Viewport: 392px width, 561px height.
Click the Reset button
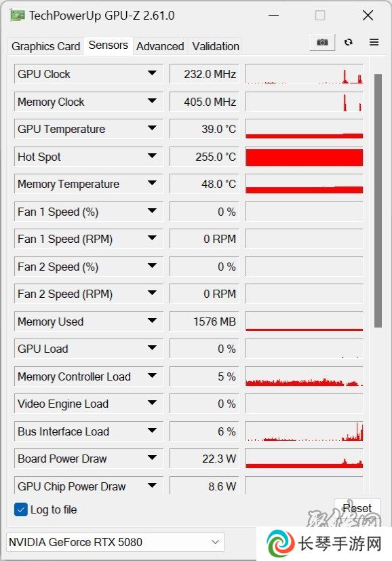tap(357, 508)
